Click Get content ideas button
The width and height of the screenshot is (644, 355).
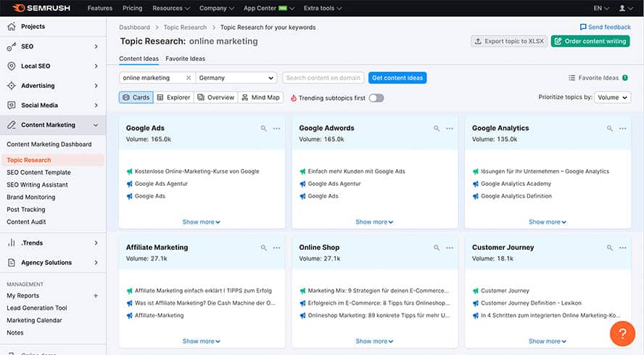point(397,78)
